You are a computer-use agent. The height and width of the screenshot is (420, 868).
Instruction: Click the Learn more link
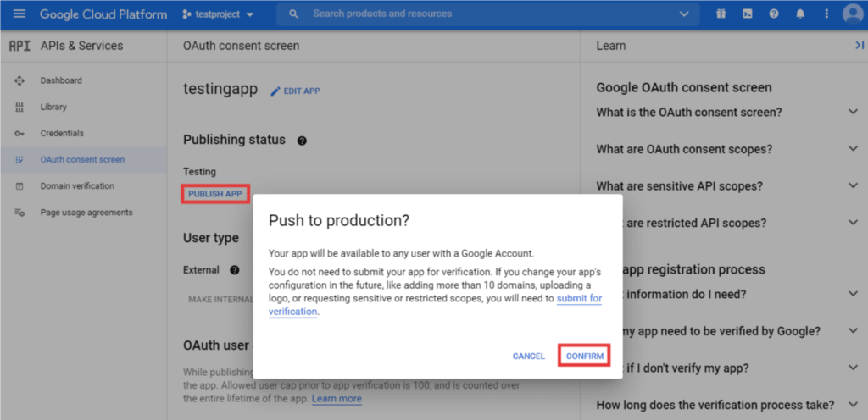pyautogui.click(x=337, y=399)
